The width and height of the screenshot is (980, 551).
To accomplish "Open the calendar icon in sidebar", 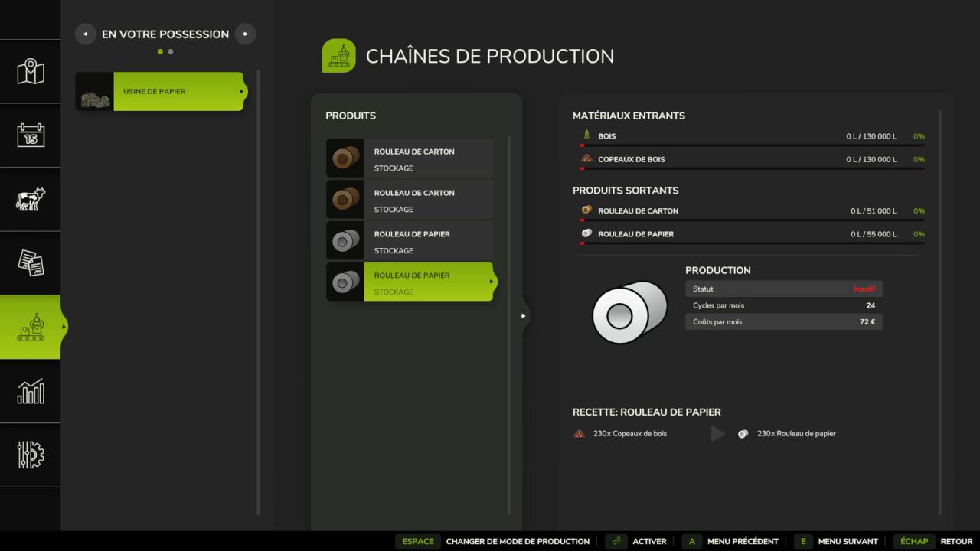I will click(x=31, y=135).
